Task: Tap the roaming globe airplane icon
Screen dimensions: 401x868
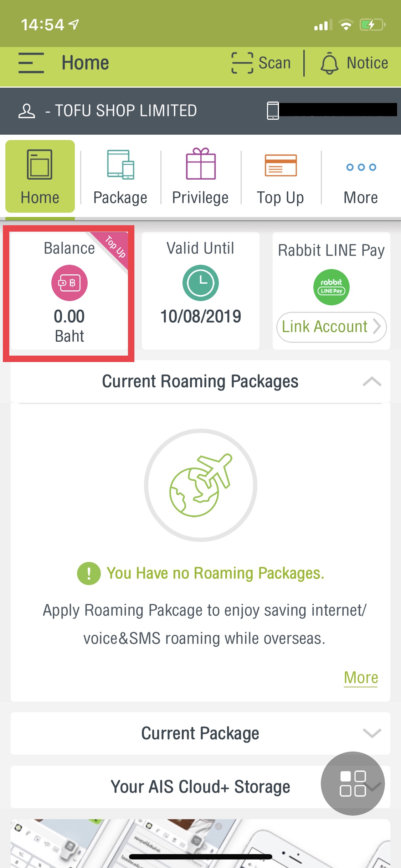Action: click(x=200, y=485)
